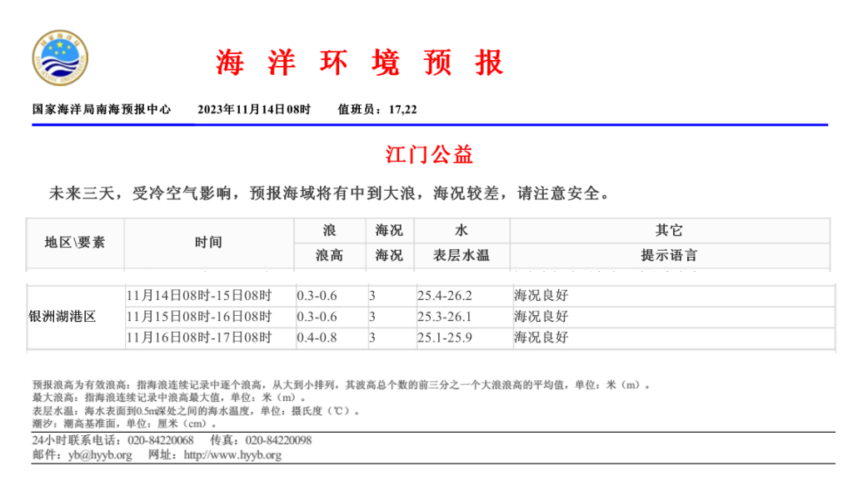Screen dimensions: 868x486
Task: Click the date 2023年11月14日08时 in header
Action: pyautogui.click(x=254, y=109)
